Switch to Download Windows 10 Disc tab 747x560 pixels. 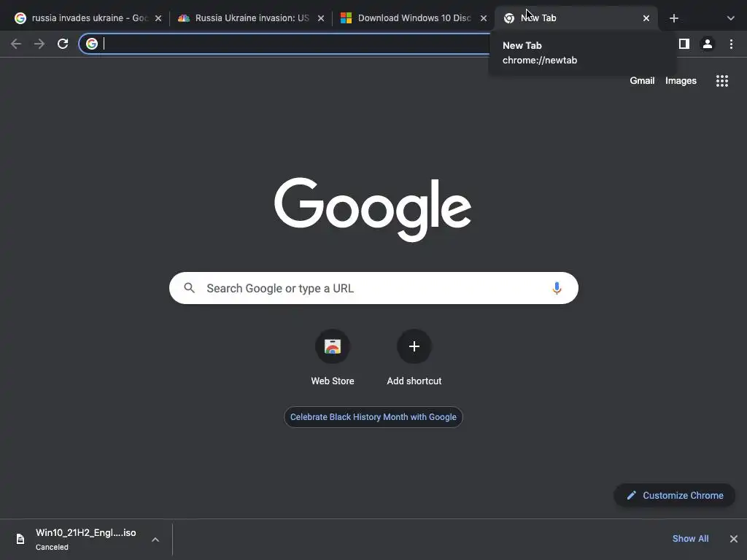[x=414, y=18]
